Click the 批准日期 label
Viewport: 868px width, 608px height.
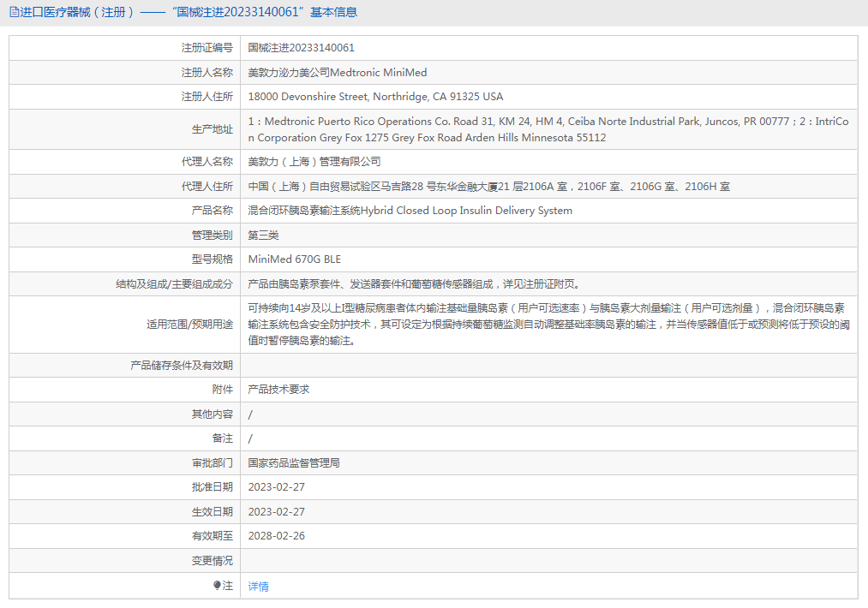pyautogui.click(x=212, y=487)
